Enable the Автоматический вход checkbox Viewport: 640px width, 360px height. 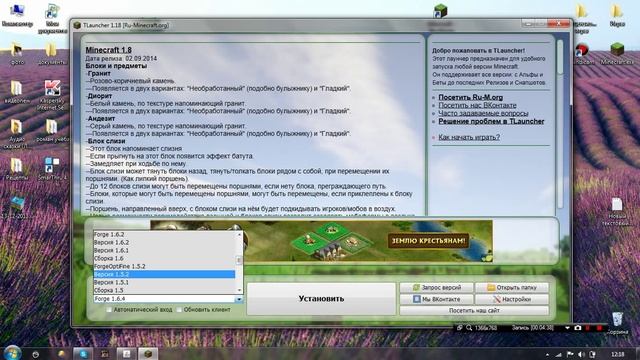coord(109,310)
